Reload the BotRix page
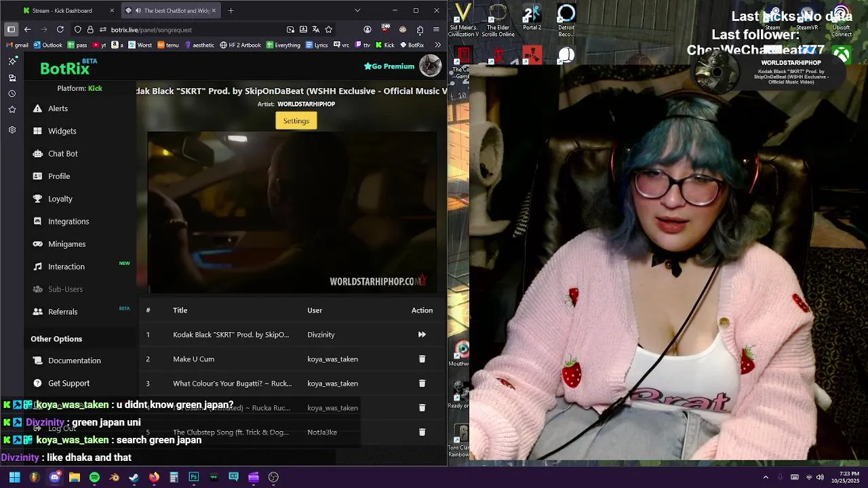The height and width of the screenshot is (488, 868). point(60,29)
